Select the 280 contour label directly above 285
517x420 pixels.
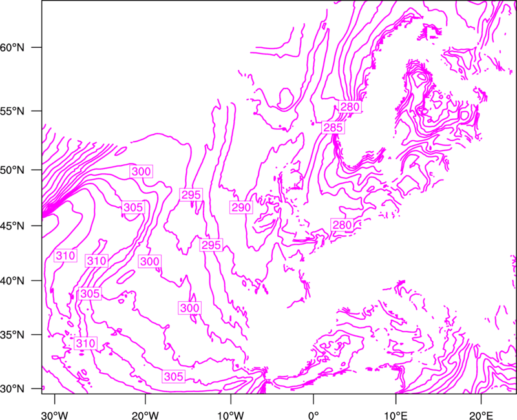pyautogui.click(x=350, y=107)
